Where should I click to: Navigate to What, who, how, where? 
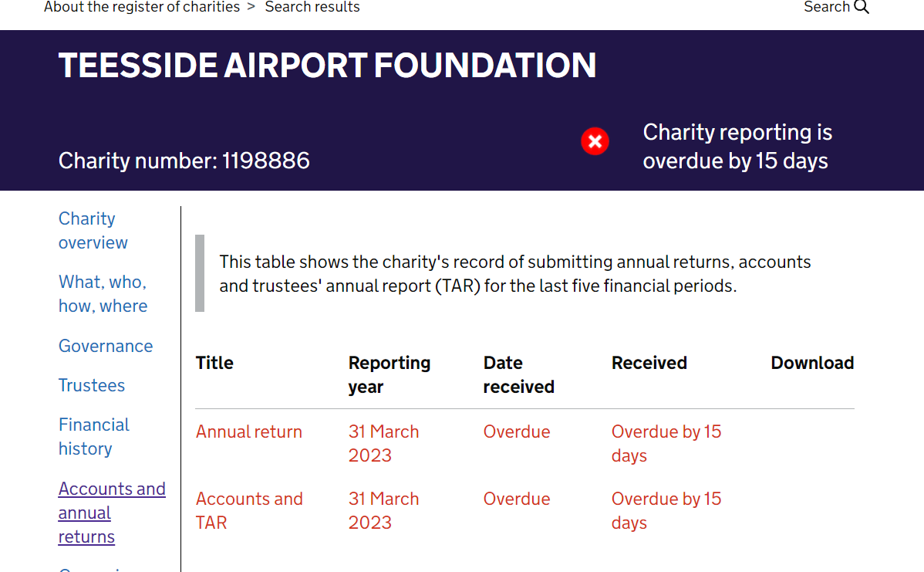[x=103, y=293]
